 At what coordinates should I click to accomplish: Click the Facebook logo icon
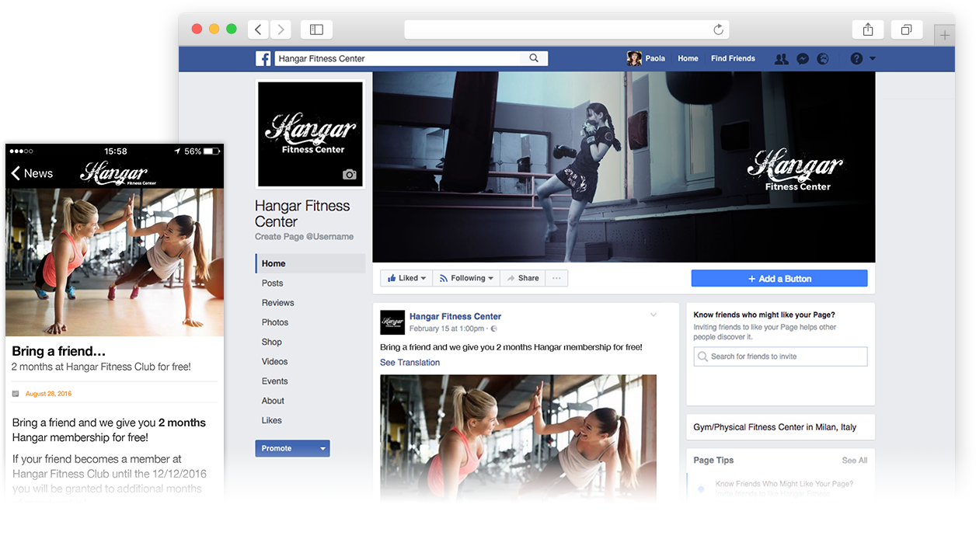click(x=264, y=58)
